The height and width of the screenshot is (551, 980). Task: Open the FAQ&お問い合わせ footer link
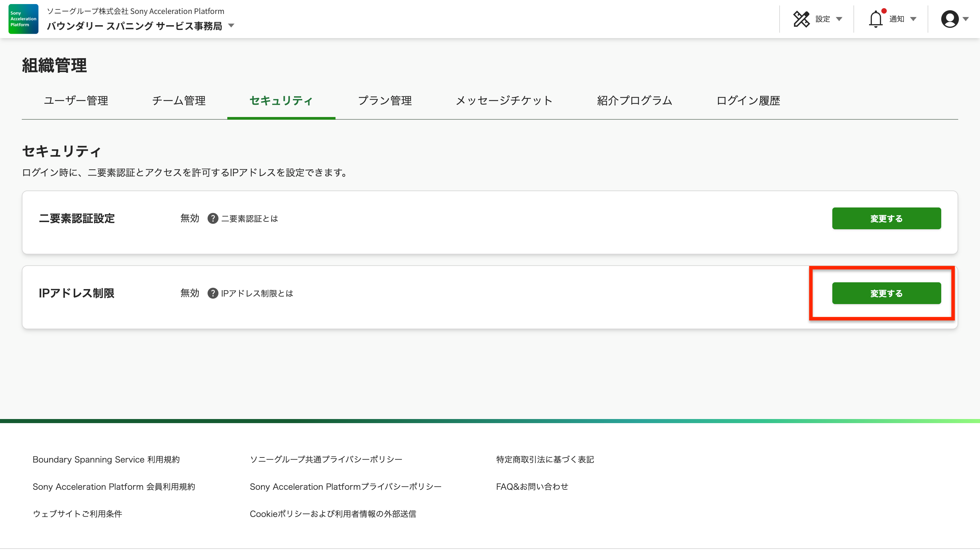(532, 486)
